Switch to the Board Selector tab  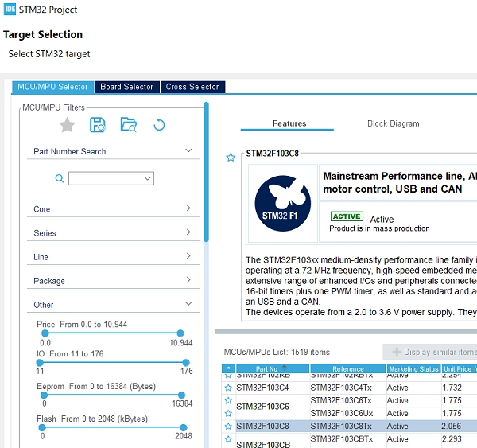click(x=126, y=87)
